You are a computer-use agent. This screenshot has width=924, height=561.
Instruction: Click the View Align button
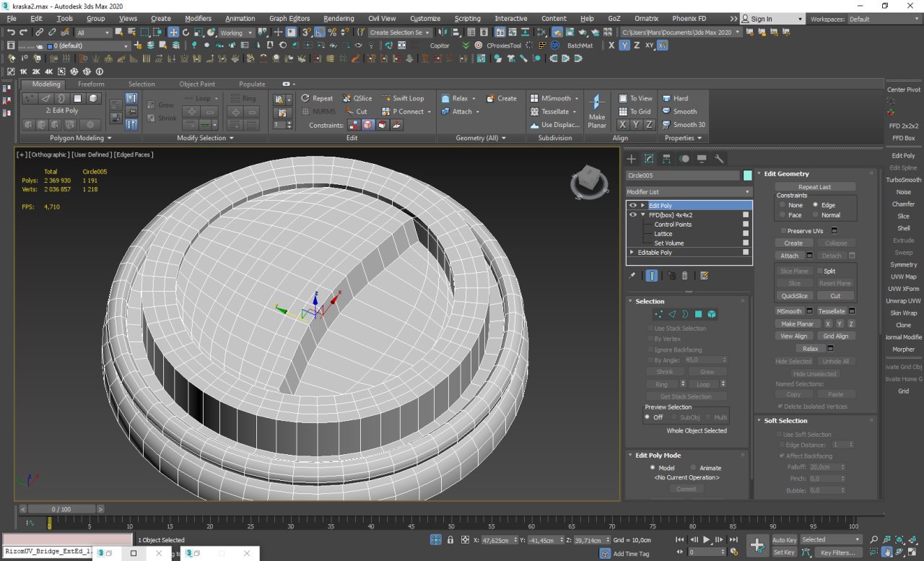coord(794,336)
